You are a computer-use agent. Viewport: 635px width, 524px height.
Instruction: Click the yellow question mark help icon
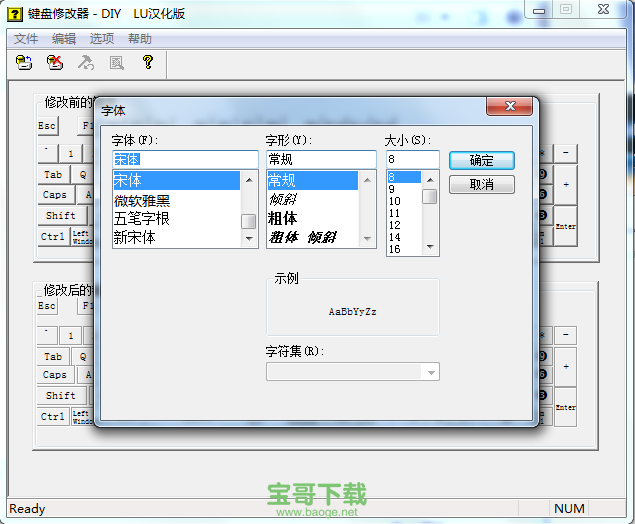148,62
